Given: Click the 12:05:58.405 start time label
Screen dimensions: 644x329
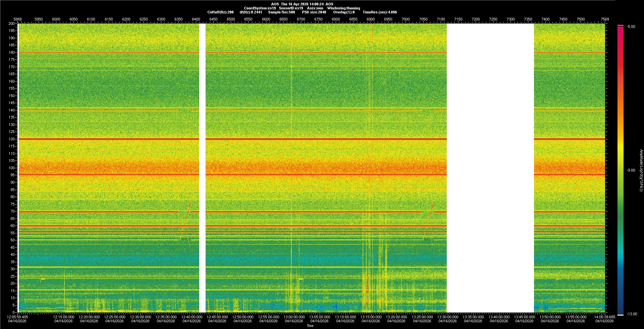Looking at the screenshot, I should click(17, 317).
